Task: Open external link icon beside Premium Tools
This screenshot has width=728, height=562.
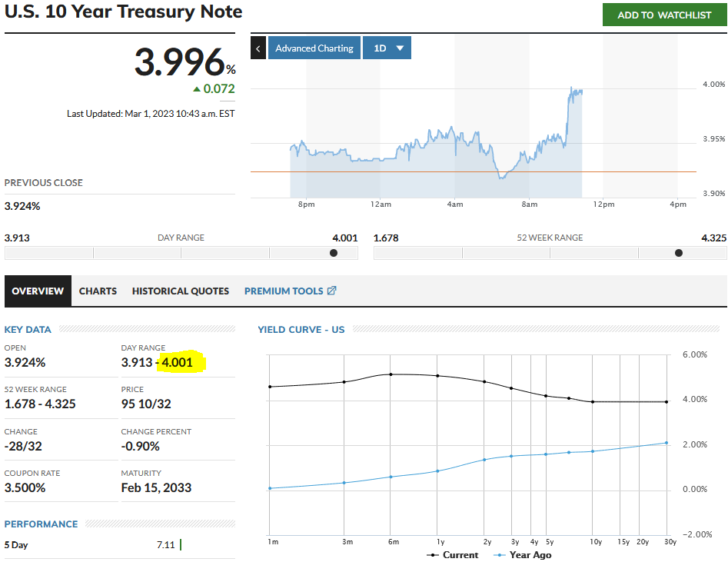Action: tap(331, 291)
